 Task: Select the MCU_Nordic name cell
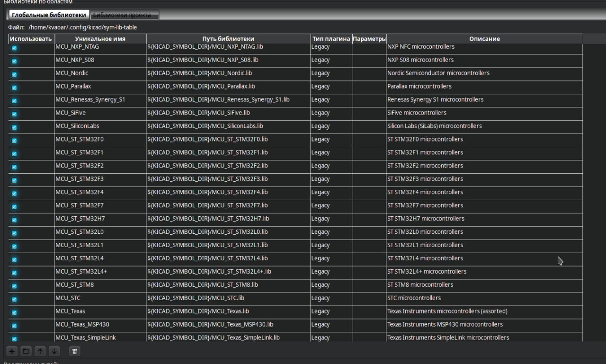tap(100, 74)
